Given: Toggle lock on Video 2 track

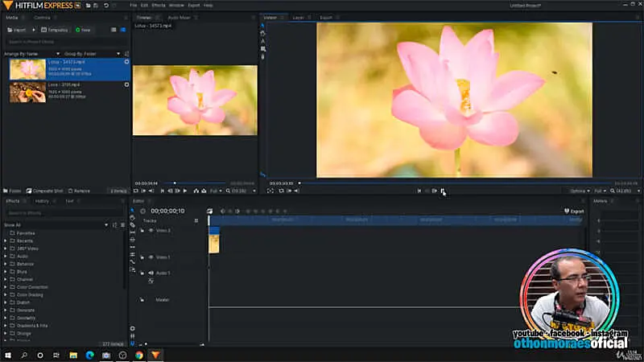Looking at the screenshot, I should point(142,231).
